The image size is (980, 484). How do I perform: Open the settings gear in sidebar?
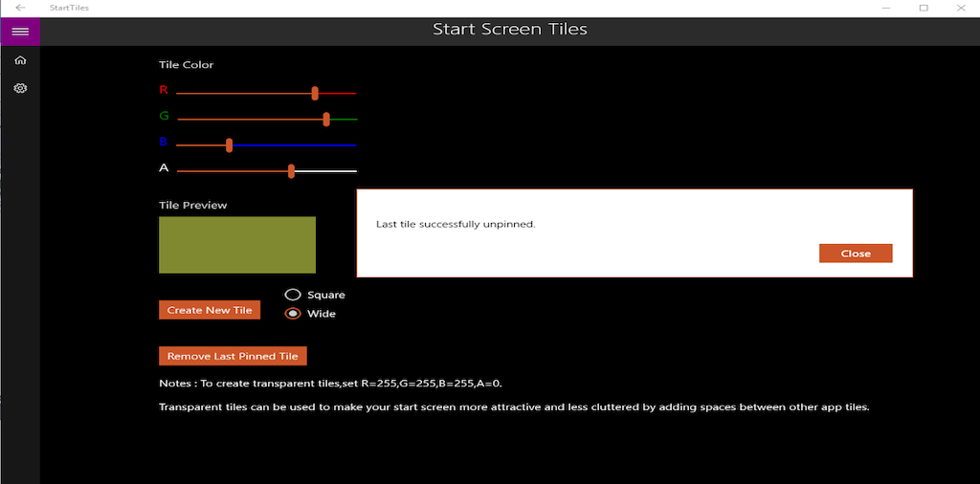click(x=20, y=88)
